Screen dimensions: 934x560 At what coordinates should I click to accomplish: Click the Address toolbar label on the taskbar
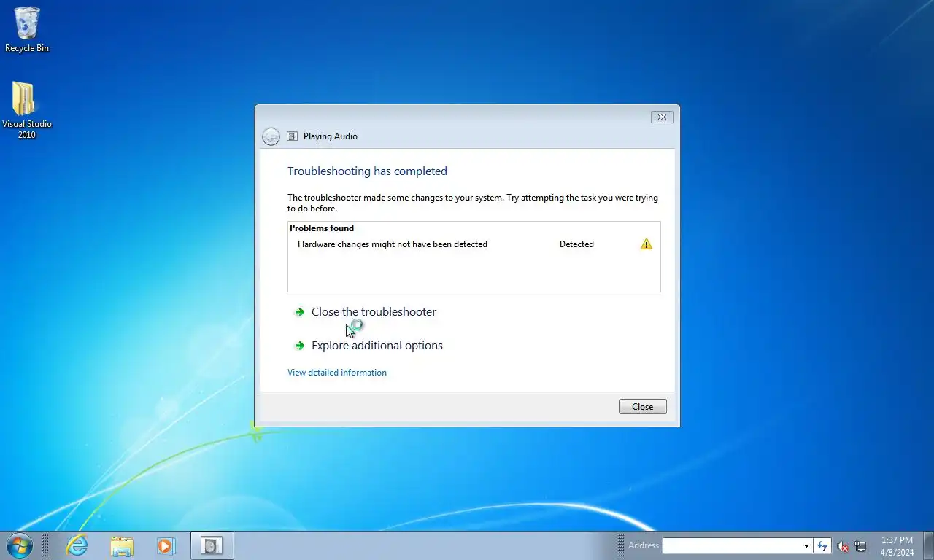click(644, 545)
